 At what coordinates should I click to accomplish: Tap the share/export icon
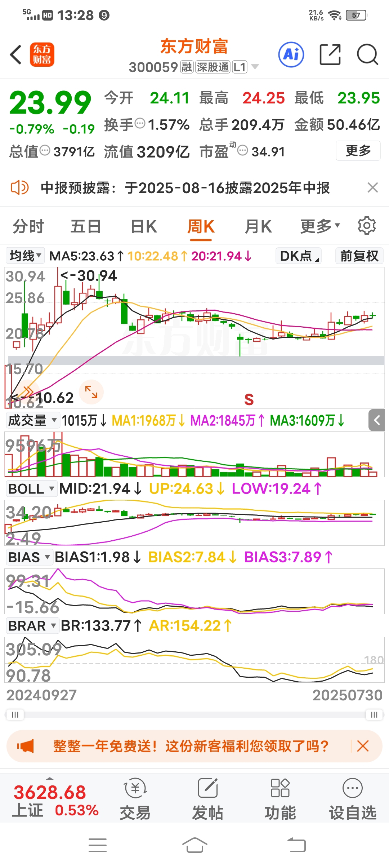(x=330, y=55)
